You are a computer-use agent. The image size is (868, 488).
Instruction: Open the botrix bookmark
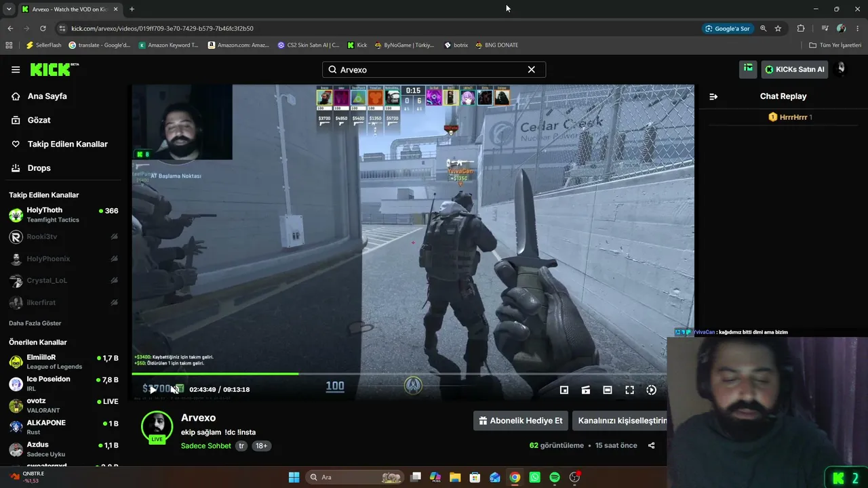point(456,45)
